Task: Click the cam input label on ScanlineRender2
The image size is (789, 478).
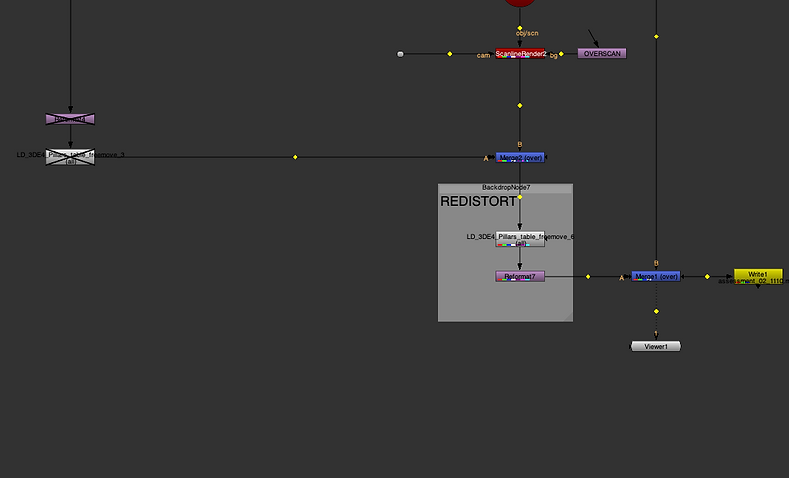Action: (483, 55)
